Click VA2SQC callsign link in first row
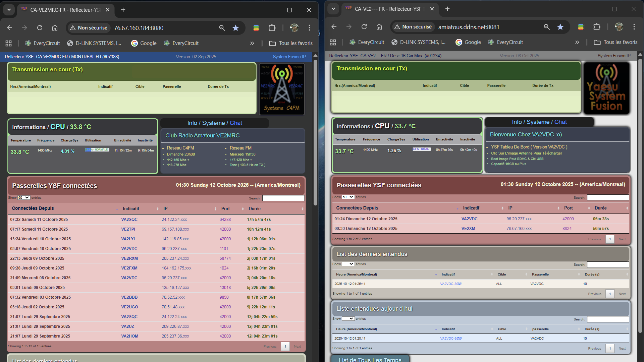Viewport: 644px width, 362px height. (x=129, y=220)
